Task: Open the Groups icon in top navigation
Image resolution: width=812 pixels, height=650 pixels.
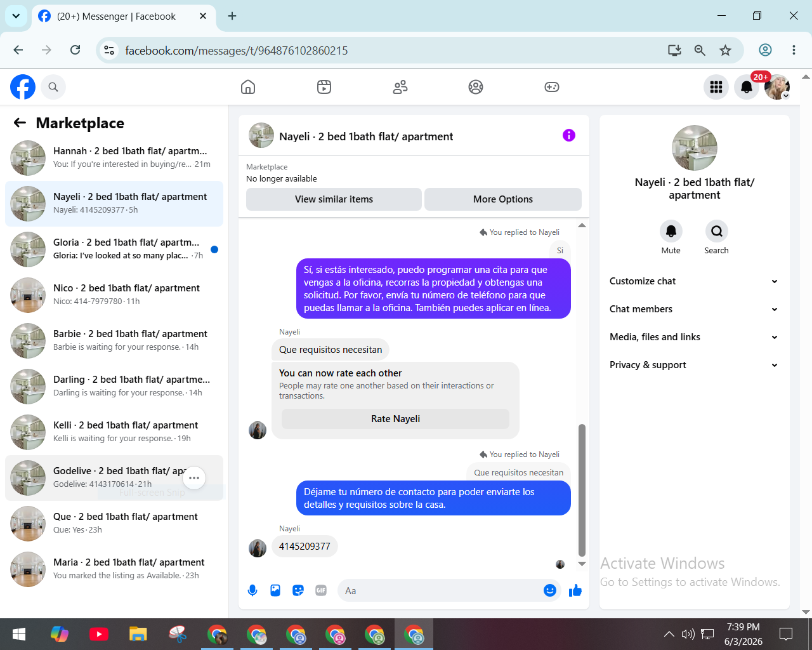Action: (x=476, y=87)
